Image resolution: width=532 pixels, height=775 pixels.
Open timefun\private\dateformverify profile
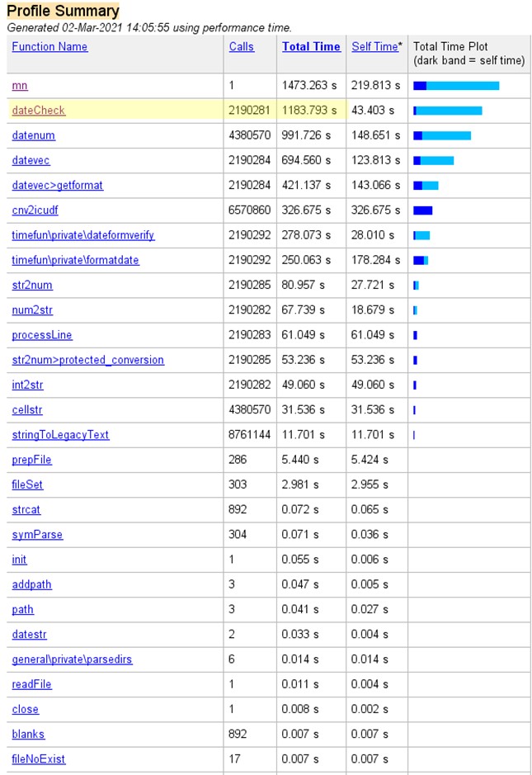(83, 235)
